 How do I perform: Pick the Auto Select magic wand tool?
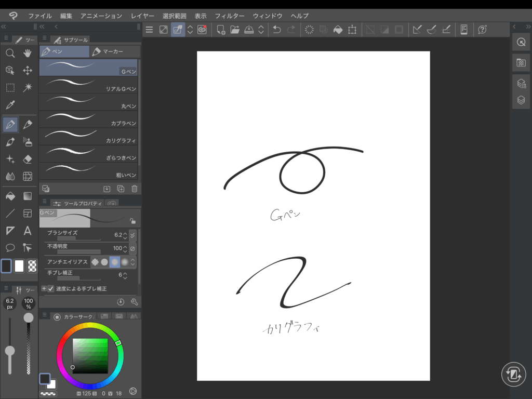point(28,87)
